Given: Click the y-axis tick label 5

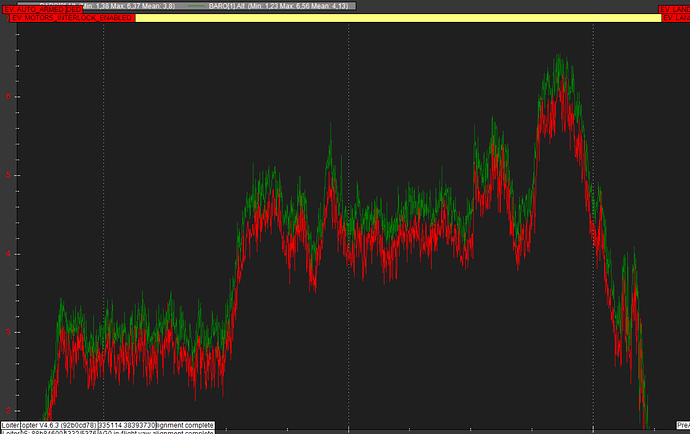Looking at the screenshot, I should pyautogui.click(x=9, y=175).
